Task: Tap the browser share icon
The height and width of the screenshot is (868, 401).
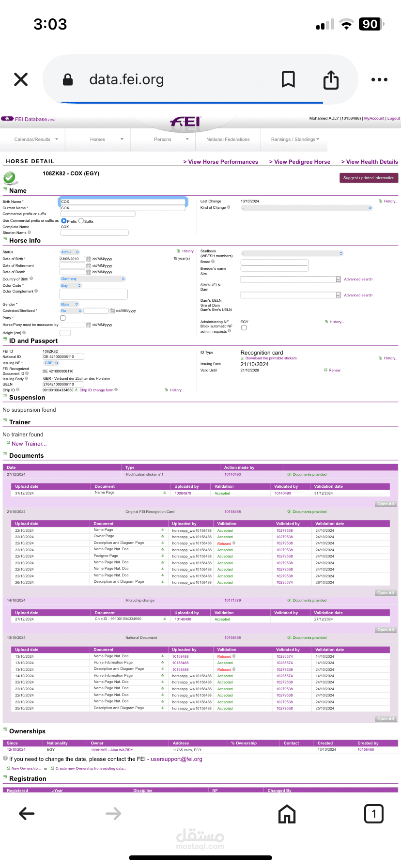Action: (x=331, y=80)
